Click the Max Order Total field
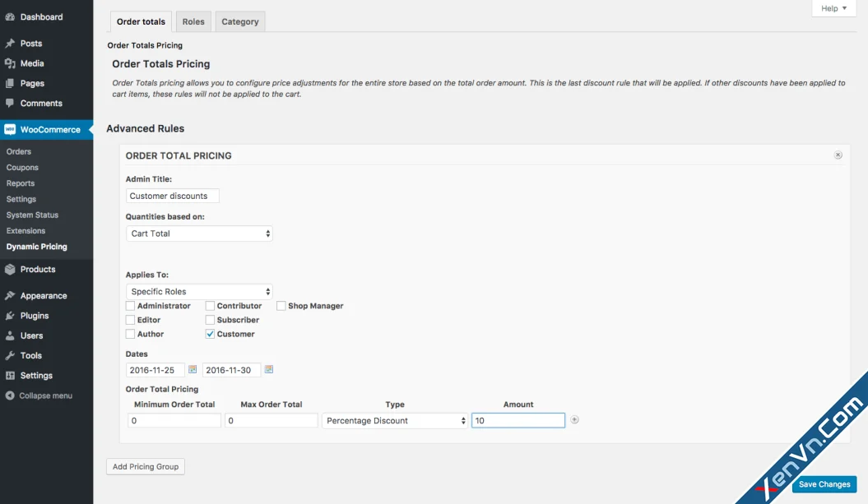The height and width of the screenshot is (504, 868). (272, 420)
